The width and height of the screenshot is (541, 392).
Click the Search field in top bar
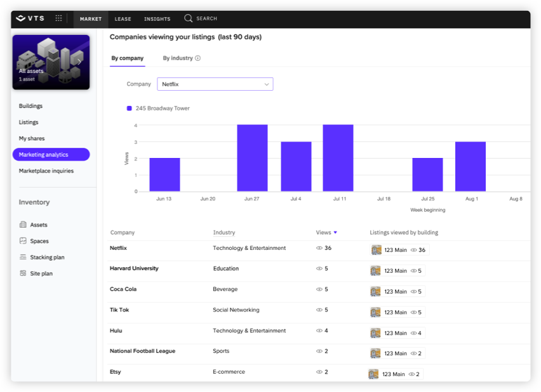[206, 18]
